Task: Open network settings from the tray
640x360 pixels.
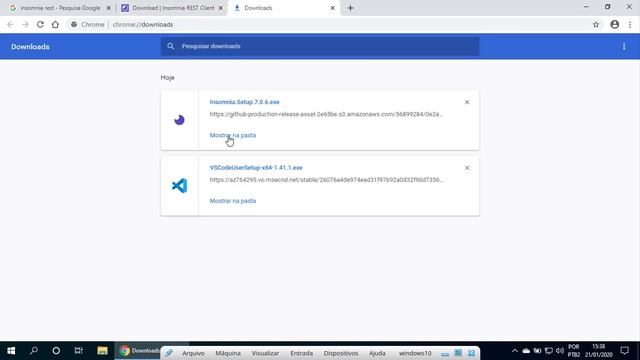Action: point(549,351)
